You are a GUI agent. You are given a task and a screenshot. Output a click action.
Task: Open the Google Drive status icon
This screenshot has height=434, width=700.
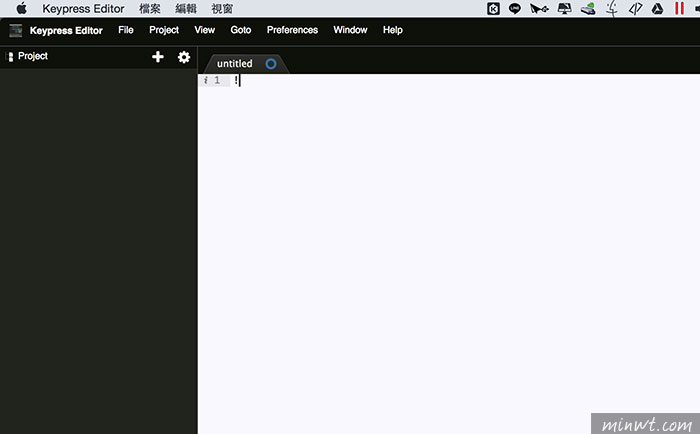pyautogui.click(x=657, y=8)
